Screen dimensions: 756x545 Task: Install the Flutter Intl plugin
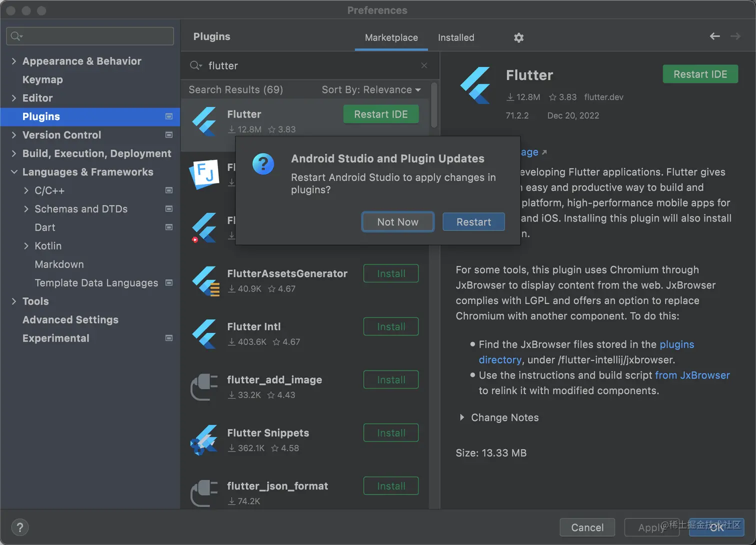click(x=391, y=326)
